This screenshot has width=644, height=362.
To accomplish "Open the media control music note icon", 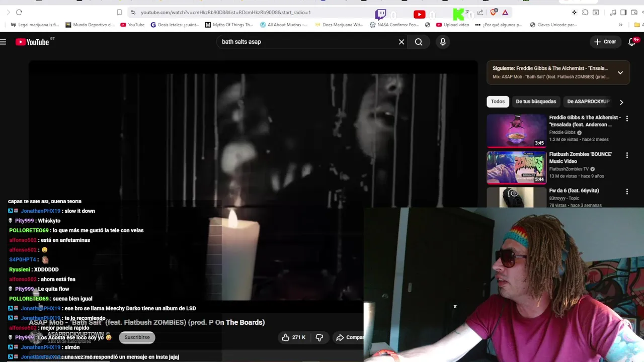I will coord(613,12).
